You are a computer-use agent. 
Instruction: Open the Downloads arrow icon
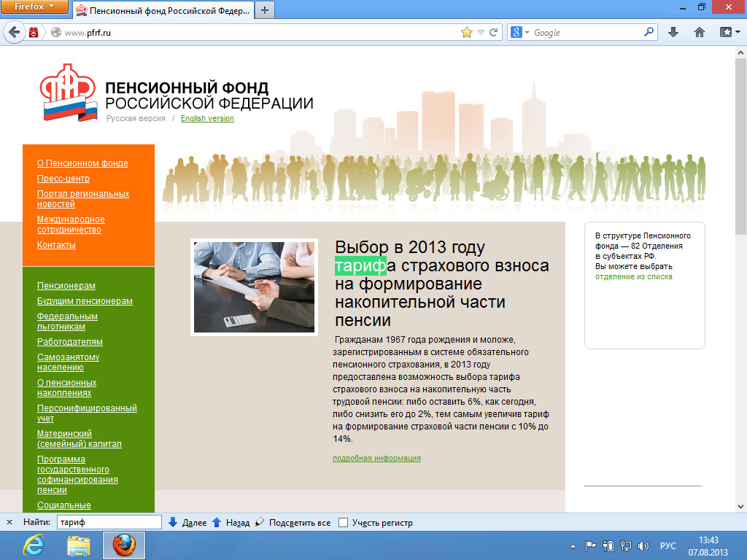(x=673, y=32)
